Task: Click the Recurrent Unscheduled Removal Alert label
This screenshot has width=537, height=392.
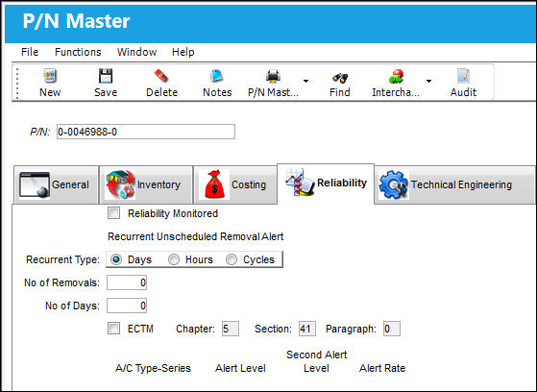Action: point(196,236)
